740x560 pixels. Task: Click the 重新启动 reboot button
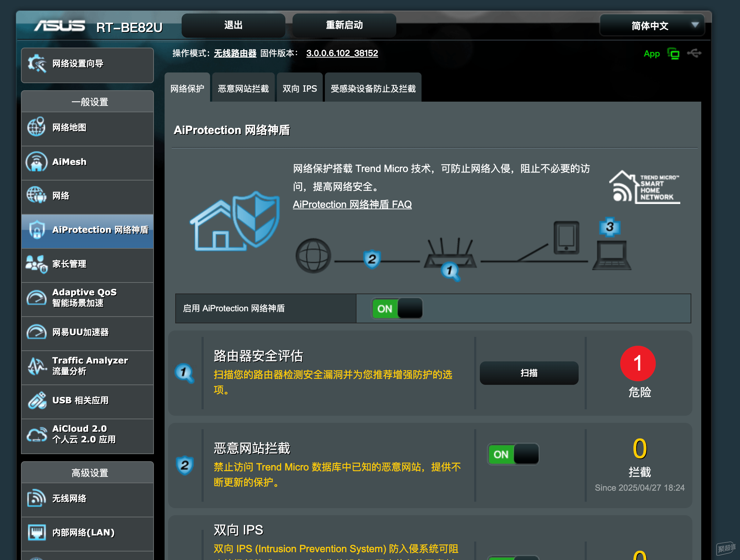344,25
